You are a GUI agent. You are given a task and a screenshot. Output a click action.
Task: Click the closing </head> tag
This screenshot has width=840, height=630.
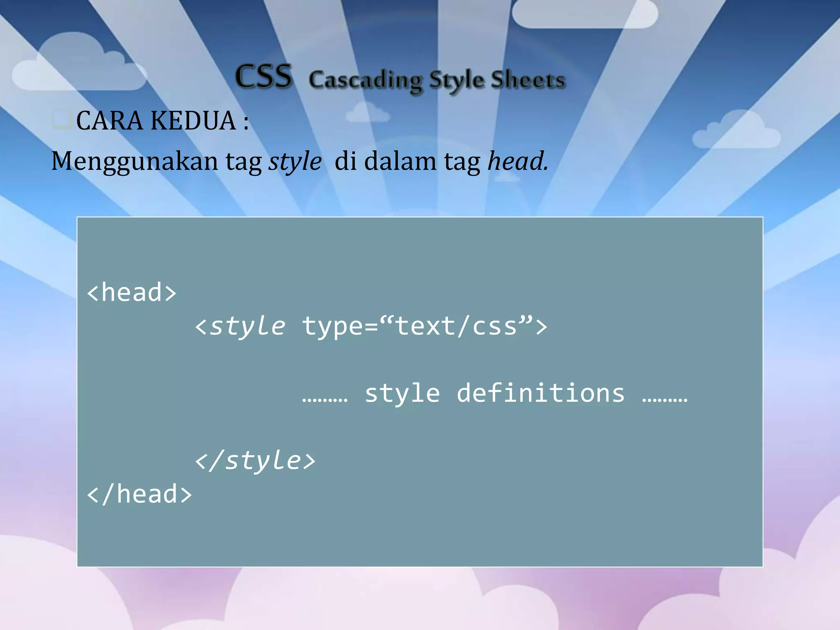tap(139, 494)
